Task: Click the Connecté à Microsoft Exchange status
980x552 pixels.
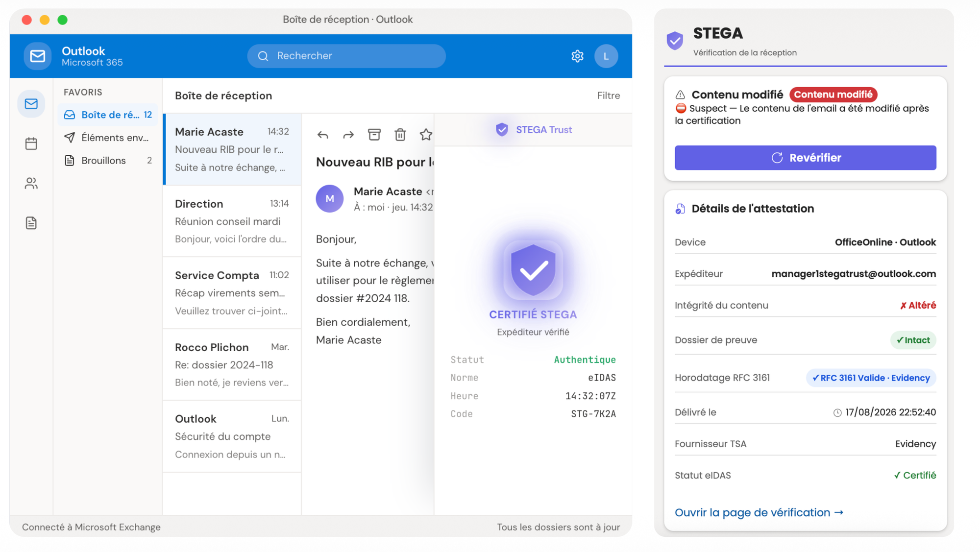Action: [91, 528]
